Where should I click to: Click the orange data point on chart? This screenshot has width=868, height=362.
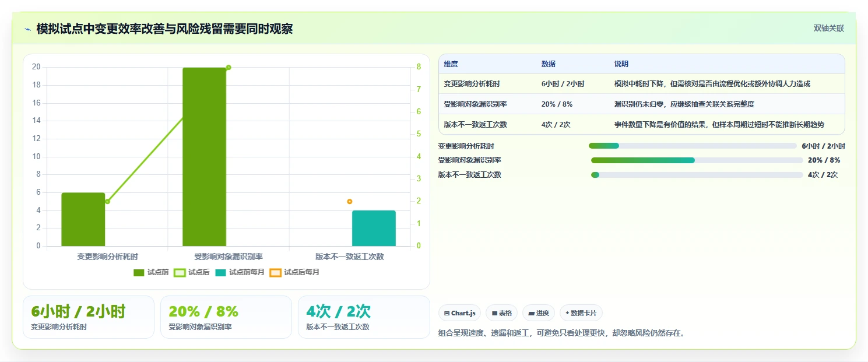pyautogui.click(x=350, y=202)
